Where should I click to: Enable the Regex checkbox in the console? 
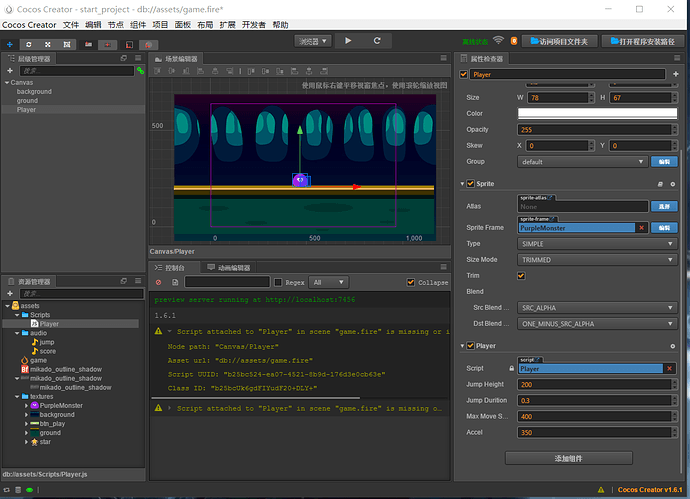pos(278,282)
